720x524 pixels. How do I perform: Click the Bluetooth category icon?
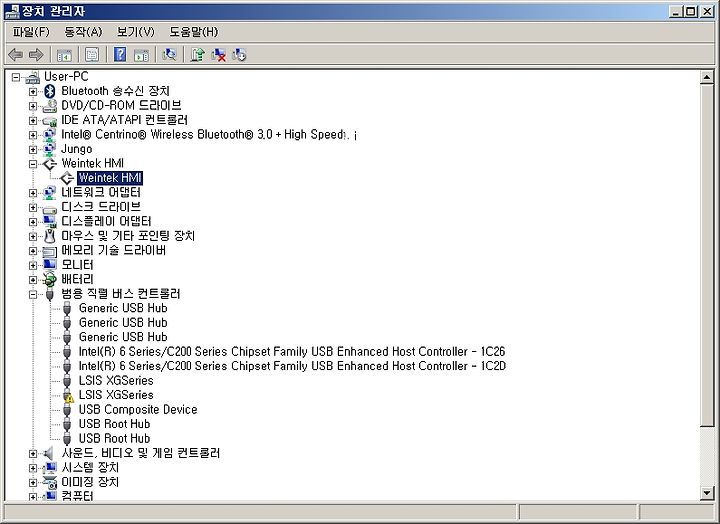(x=50, y=91)
